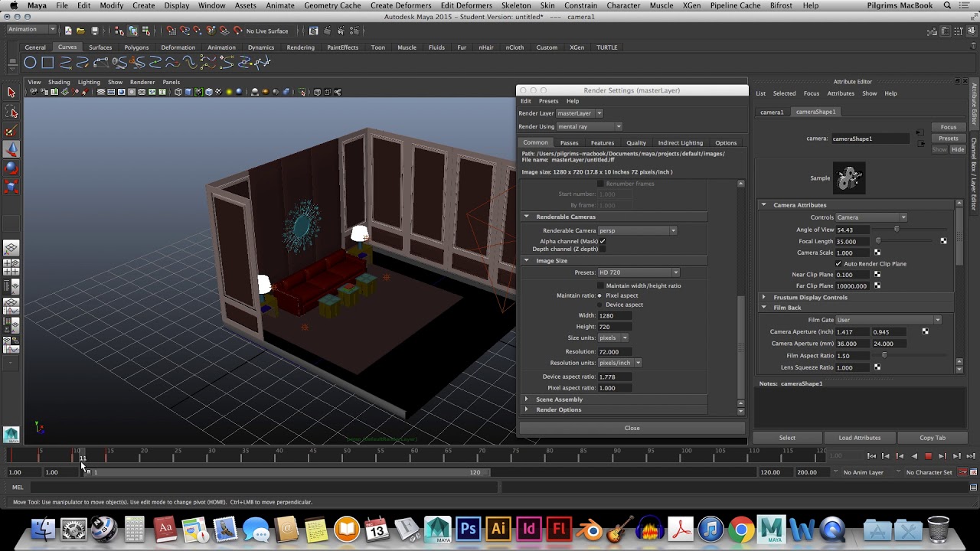Toggle Renumber frames checkbox
Image resolution: width=980 pixels, height=551 pixels.
(x=600, y=184)
